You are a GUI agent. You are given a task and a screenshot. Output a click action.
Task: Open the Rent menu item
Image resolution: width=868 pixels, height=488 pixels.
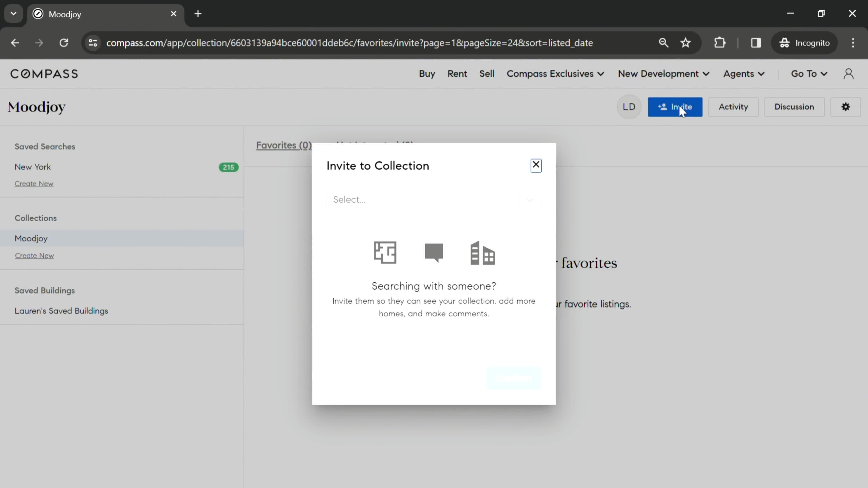(457, 74)
